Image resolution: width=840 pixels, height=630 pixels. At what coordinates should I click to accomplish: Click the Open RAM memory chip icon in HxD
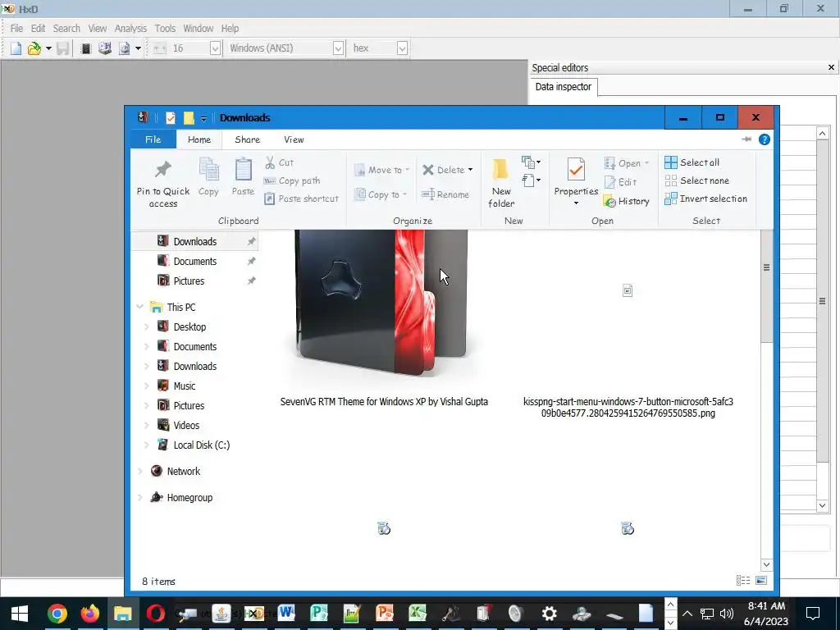pos(85,48)
